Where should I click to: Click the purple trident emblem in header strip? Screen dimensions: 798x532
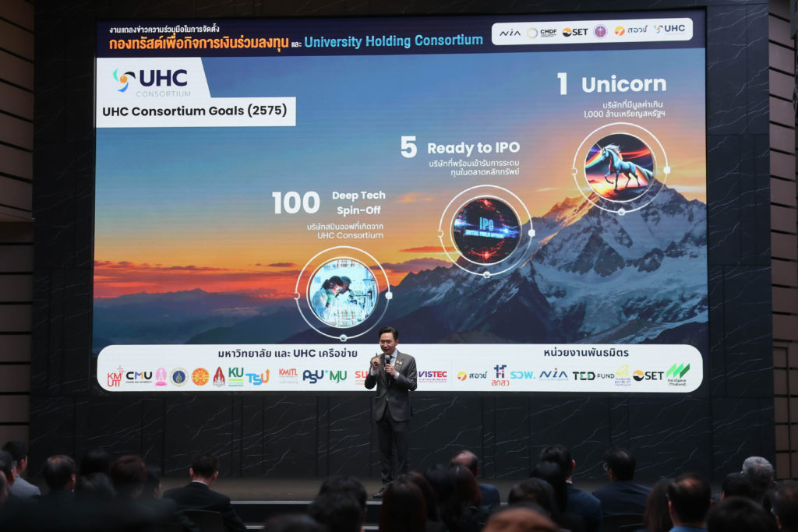pyautogui.click(x=601, y=31)
